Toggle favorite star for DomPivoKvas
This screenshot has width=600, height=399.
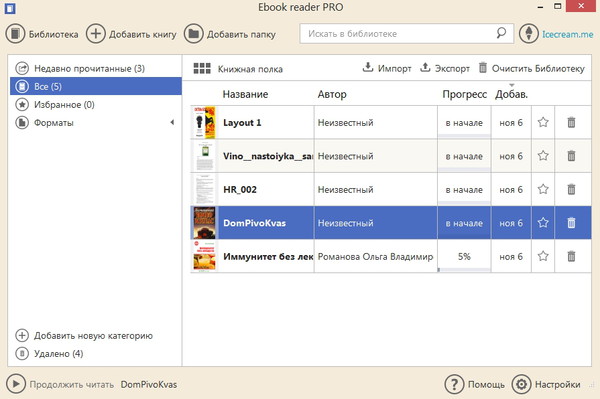click(543, 223)
